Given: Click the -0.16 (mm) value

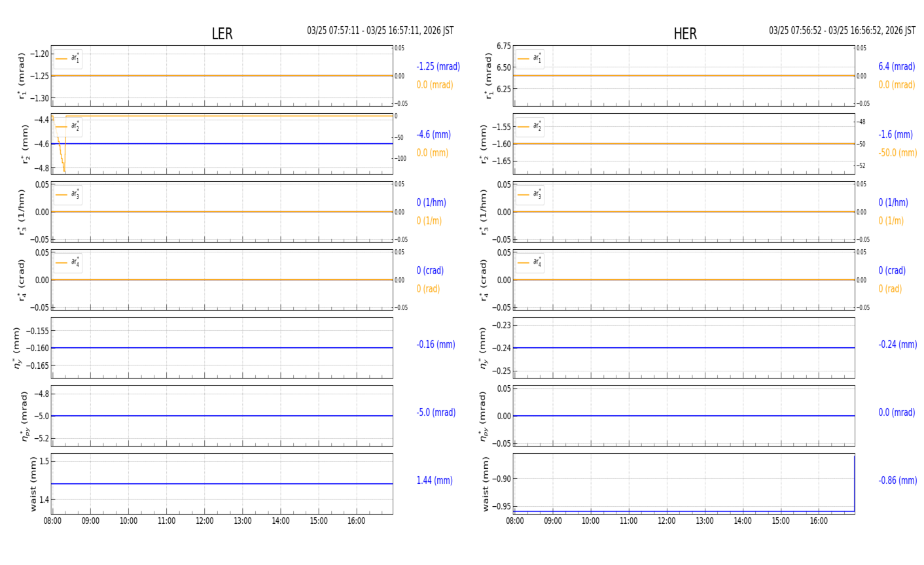Looking at the screenshot, I should pyautogui.click(x=436, y=345).
